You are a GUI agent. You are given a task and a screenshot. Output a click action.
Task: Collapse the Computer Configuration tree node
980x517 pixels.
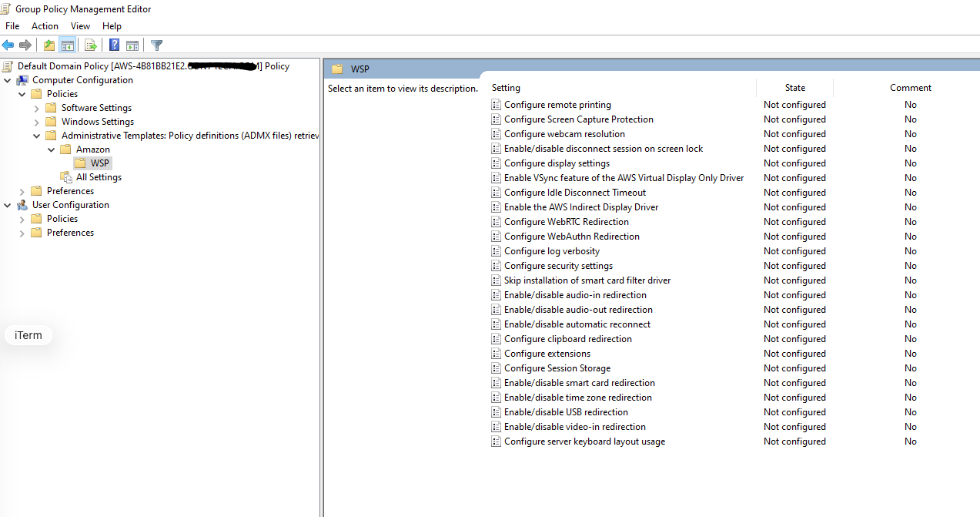tap(8, 80)
